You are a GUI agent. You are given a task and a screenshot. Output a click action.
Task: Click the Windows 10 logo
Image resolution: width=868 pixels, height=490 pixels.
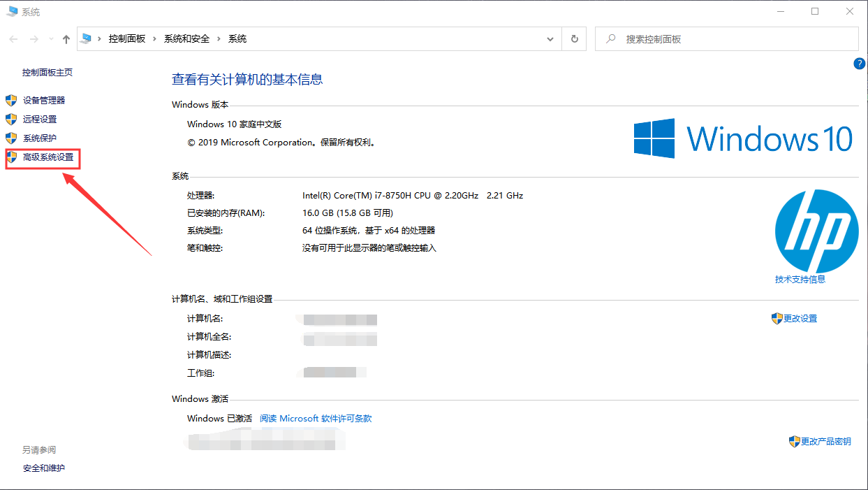(744, 138)
